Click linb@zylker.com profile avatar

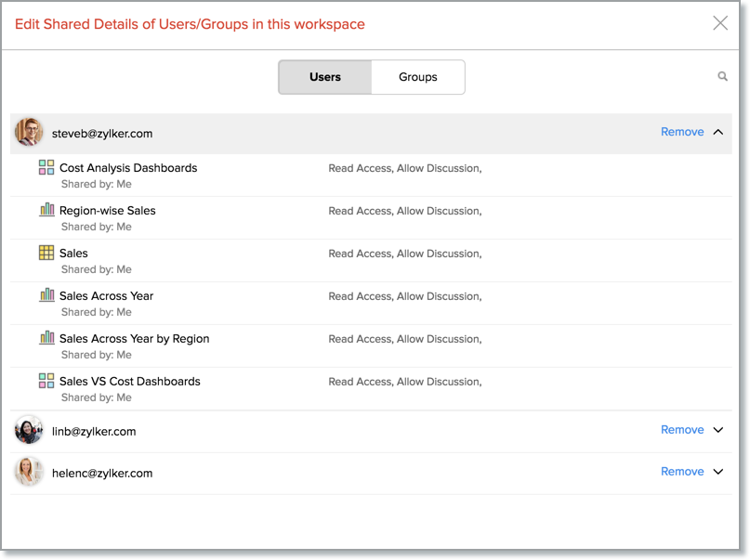[29, 430]
